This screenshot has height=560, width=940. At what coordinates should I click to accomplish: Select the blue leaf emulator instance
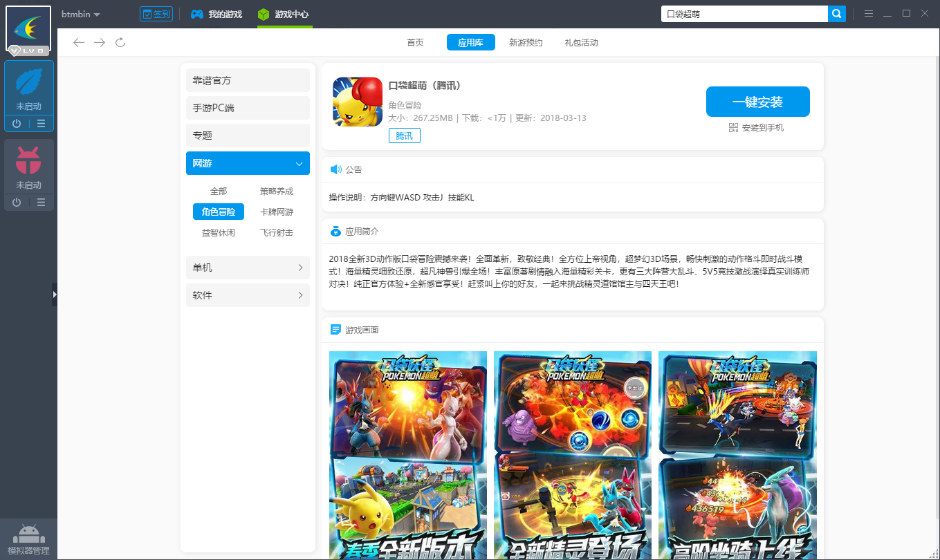point(29,88)
